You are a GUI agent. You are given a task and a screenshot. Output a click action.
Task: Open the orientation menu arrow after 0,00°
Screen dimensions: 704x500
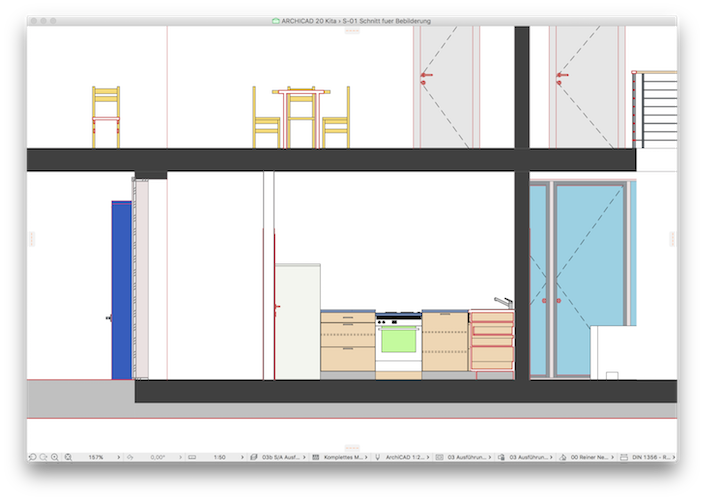pos(180,457)
